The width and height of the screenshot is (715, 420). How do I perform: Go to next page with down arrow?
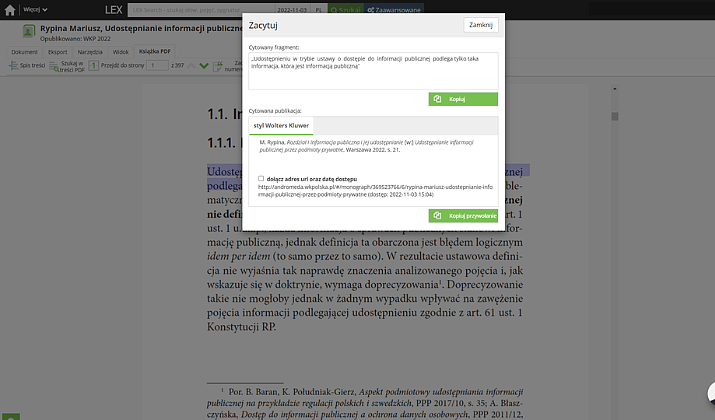pos(204,66)
